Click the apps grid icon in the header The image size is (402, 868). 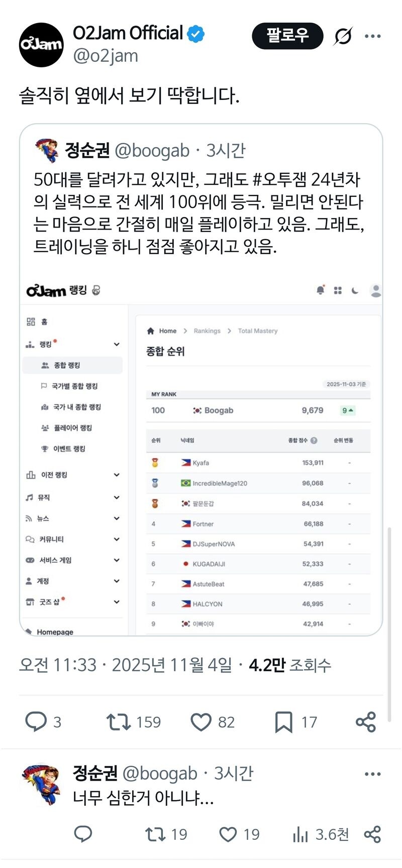tap(337, 290)
